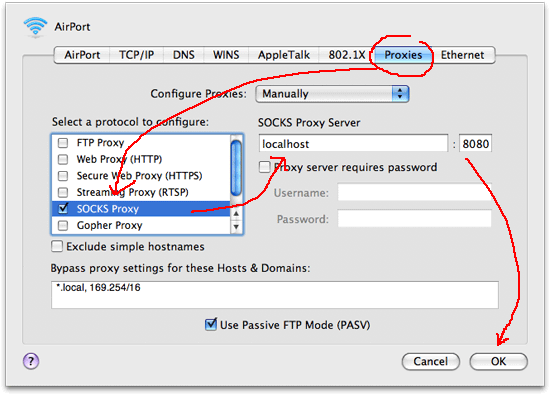Screen dimensions: 550x395
Task: Check Proxy server requires password
Action: (264, 167)
